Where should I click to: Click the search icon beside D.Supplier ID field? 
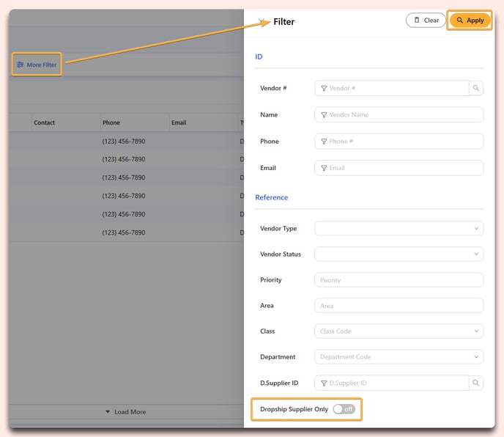pos(476,383)
